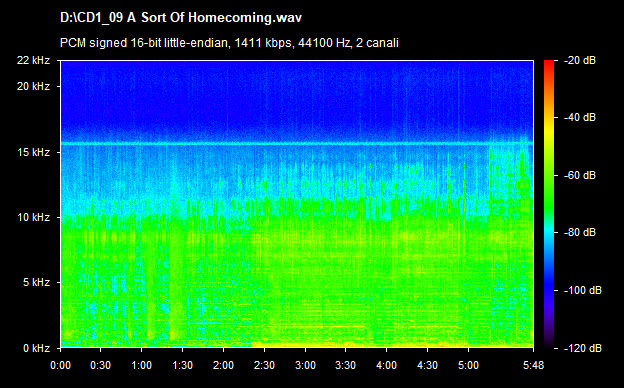Viewport: 624px width, 388px height.
Task: Click the 0 kHz frequency axis label
Action: click(x=36, y=349)
